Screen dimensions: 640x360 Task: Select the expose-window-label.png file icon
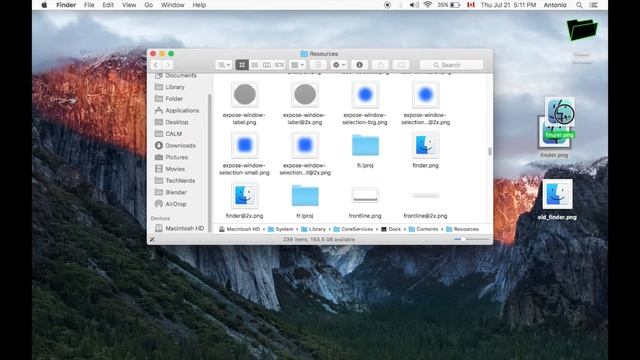click(x=244, y=94)
